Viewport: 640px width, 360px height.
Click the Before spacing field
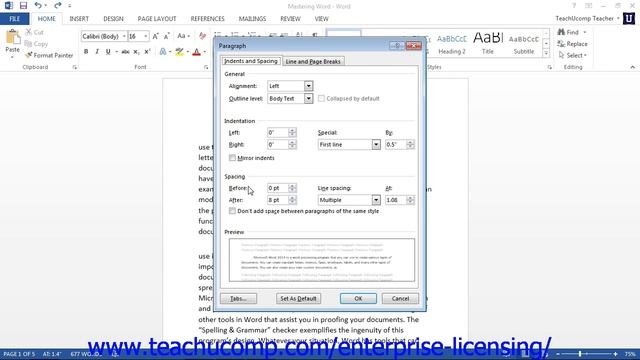(278, 188)
